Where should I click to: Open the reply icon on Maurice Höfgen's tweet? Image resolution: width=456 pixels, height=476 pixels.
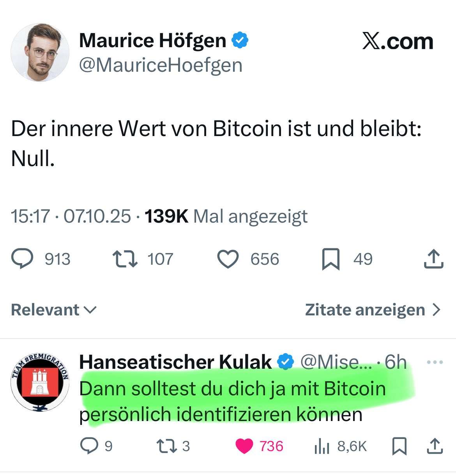point(22,259)
